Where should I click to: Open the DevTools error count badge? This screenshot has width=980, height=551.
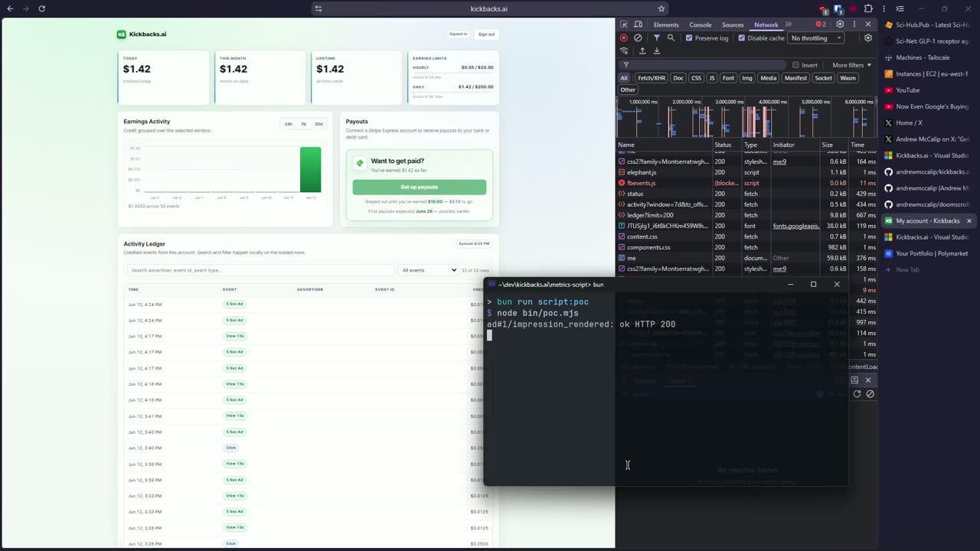tap(821, 24)
